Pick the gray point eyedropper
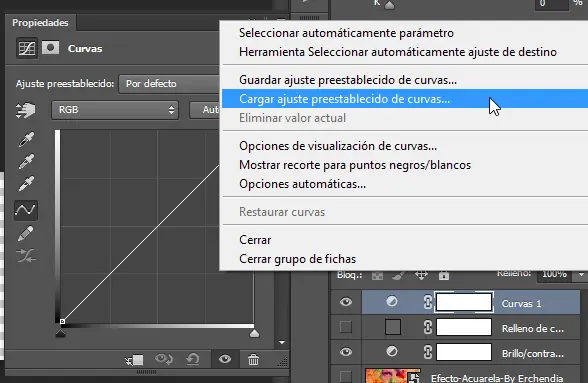 click(x=26, y=161)
